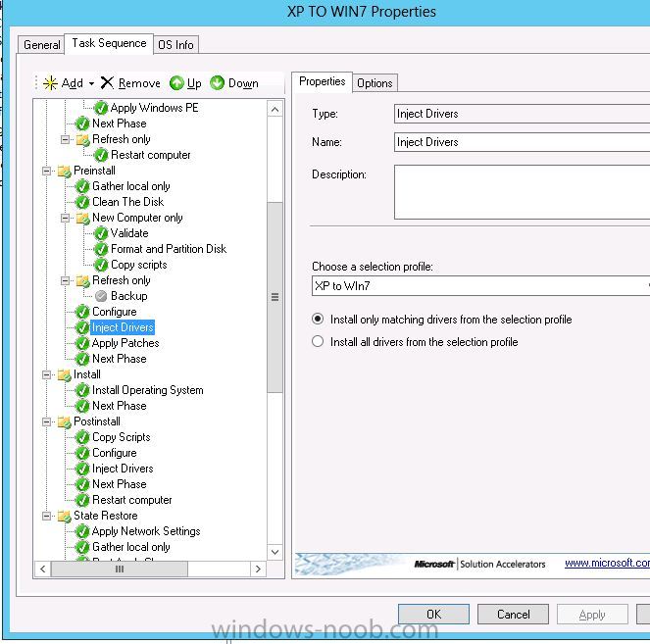Image resolution: width=650 pixels, height=644 pixels.
Task: Click the check icon beside Clean The Disk
Action: (x=82, y=202)
